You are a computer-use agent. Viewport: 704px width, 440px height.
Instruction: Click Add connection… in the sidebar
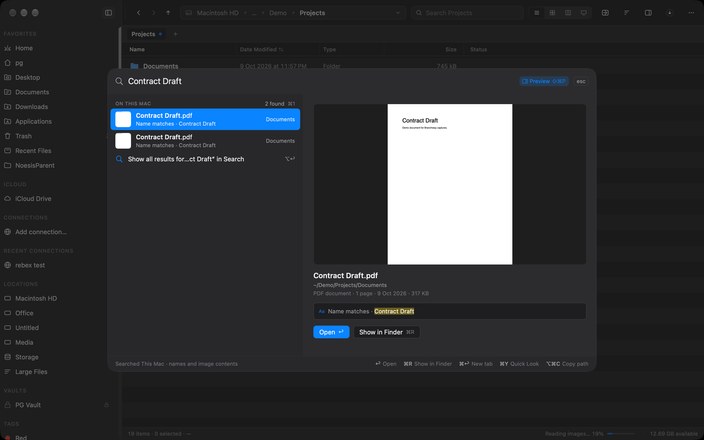pos(41,232)
